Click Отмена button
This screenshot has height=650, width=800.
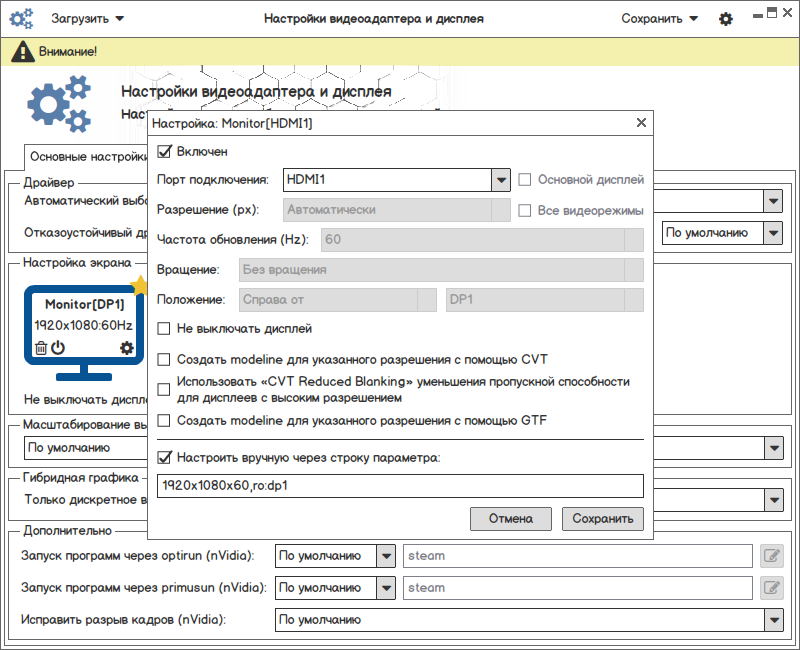click(511, 519)
